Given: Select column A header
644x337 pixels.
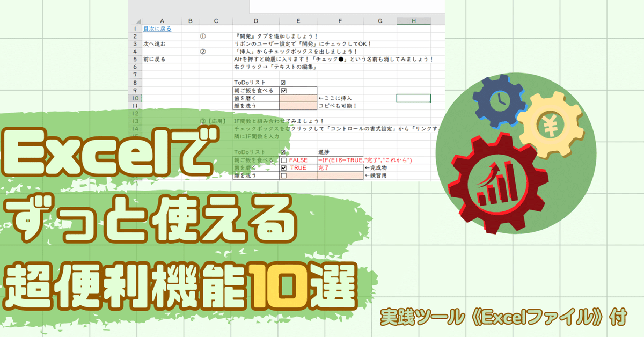Looking at the screenshot, I should (x=162, y=20).
